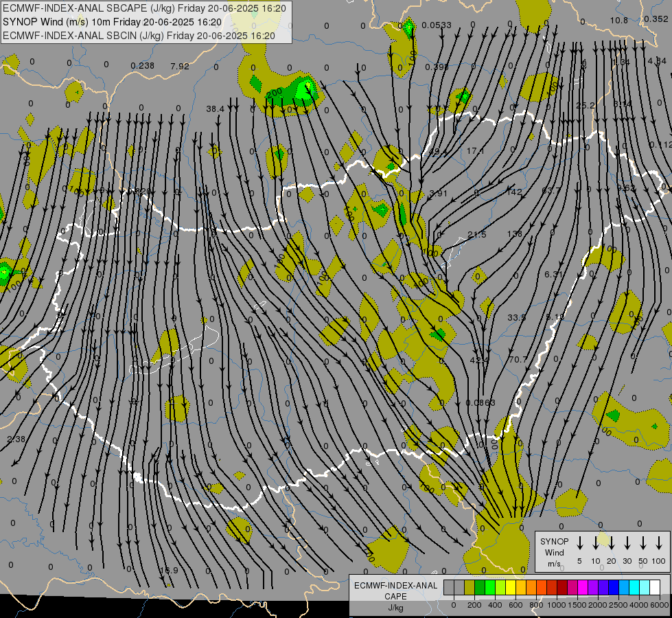Screen dimensions: 672x618
Task: Click the map value 10.8
Action: [619, 21]
